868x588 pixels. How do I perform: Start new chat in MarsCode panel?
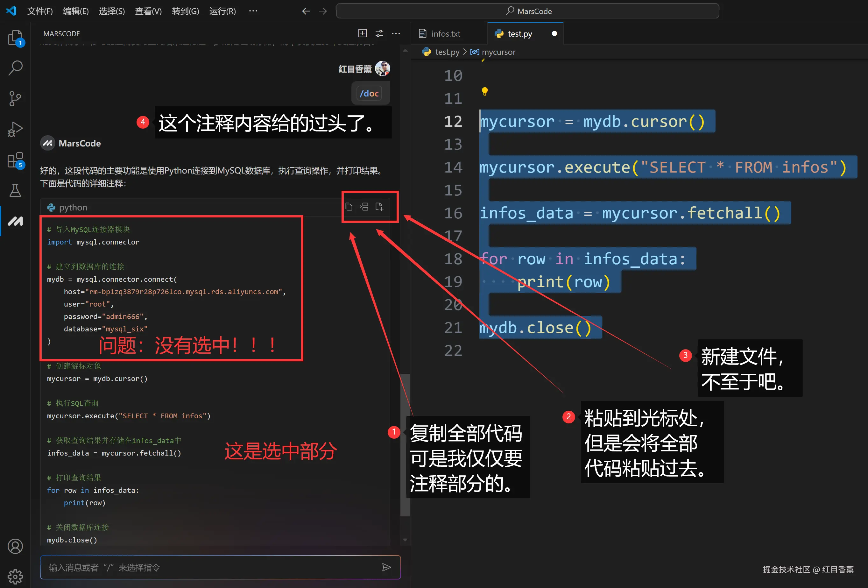click(362, 33)
